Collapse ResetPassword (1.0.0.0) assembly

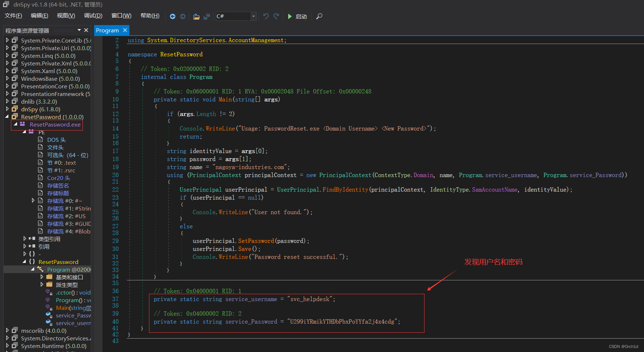point(7,117)
